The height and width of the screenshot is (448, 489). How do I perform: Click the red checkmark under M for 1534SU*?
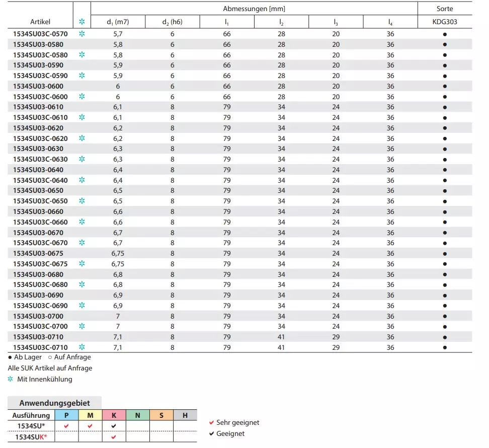click(90, 426)
